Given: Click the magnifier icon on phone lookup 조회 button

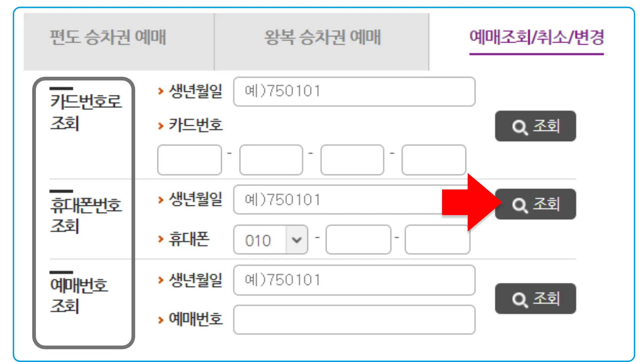Looking at the screenshot, I should 519,204.
